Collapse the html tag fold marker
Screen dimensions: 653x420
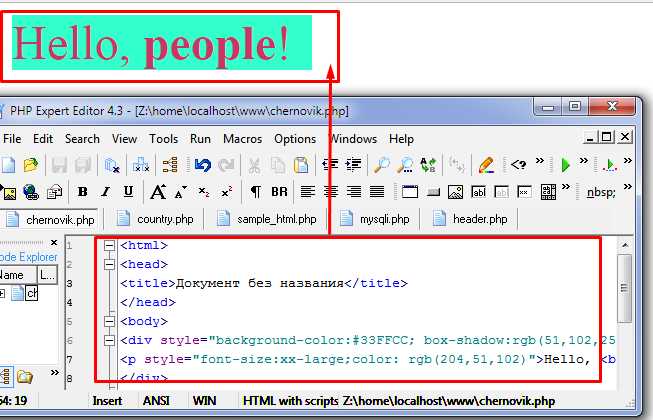pyautogui.click(x=109, y=245)
